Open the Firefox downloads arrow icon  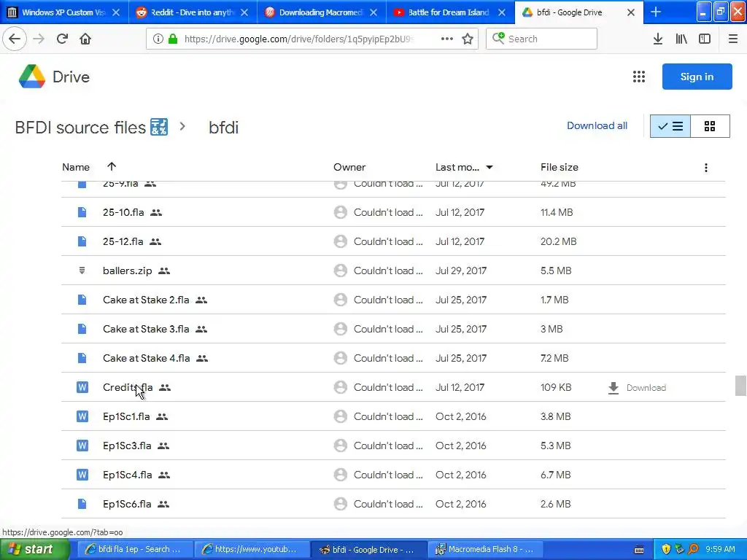[658, 39]
